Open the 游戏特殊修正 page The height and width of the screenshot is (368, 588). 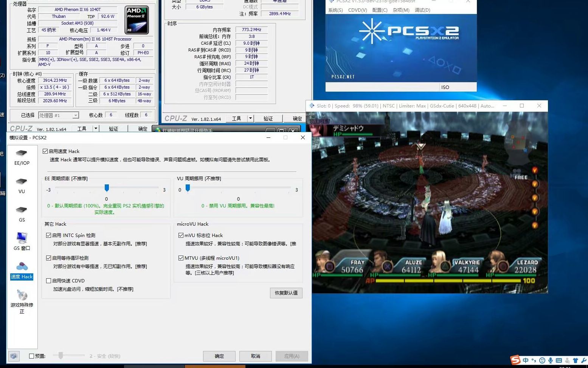(x=22, y=302)
